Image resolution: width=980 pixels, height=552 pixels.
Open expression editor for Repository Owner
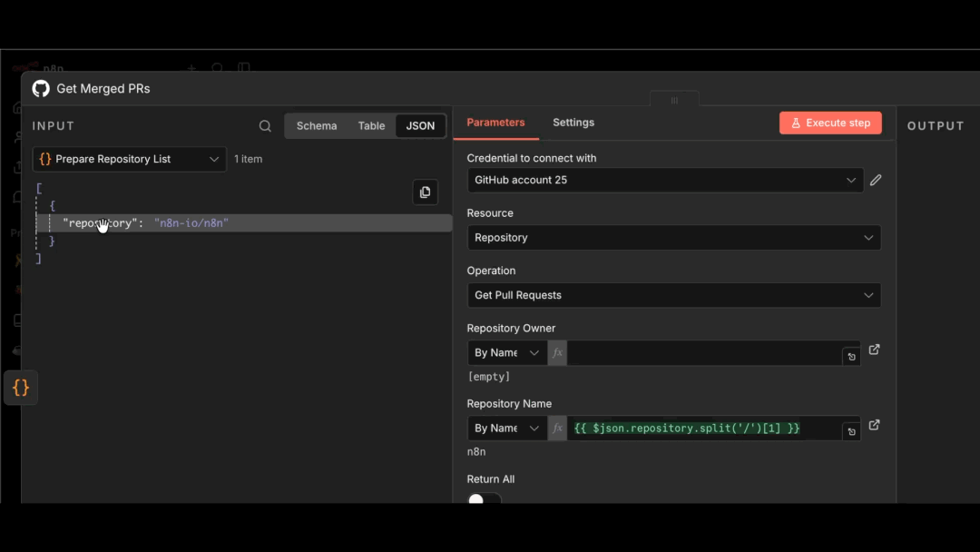(873, 350)
